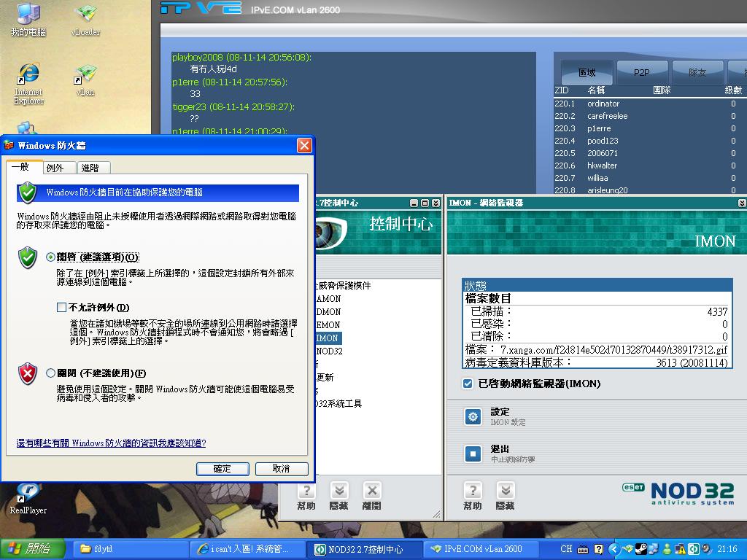This screenshot has height=560, width=747.
Task: Open IMON settings gear icon
Action: (473, 416)
